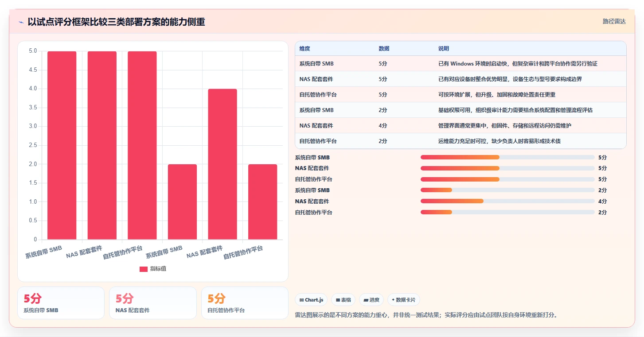Click the table cell 可按环境扩展，但升级、加固和故障处置责任更重

pos(497,95)
